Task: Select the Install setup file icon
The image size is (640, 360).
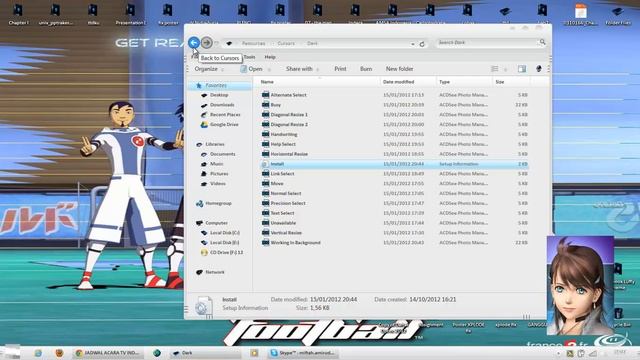Action: click(x=265, y=164)
